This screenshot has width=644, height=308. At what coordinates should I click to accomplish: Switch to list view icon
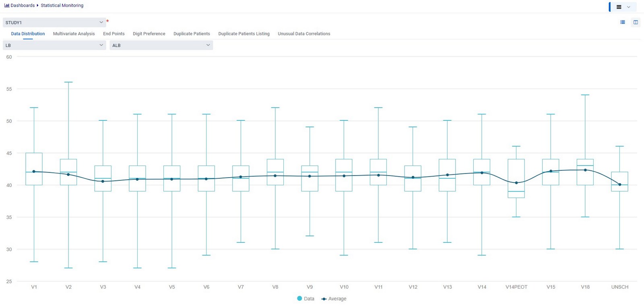pos(623,23)
